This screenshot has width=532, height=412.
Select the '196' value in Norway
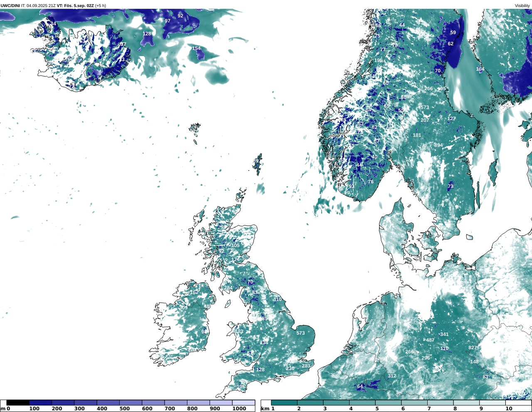point(378,60)
